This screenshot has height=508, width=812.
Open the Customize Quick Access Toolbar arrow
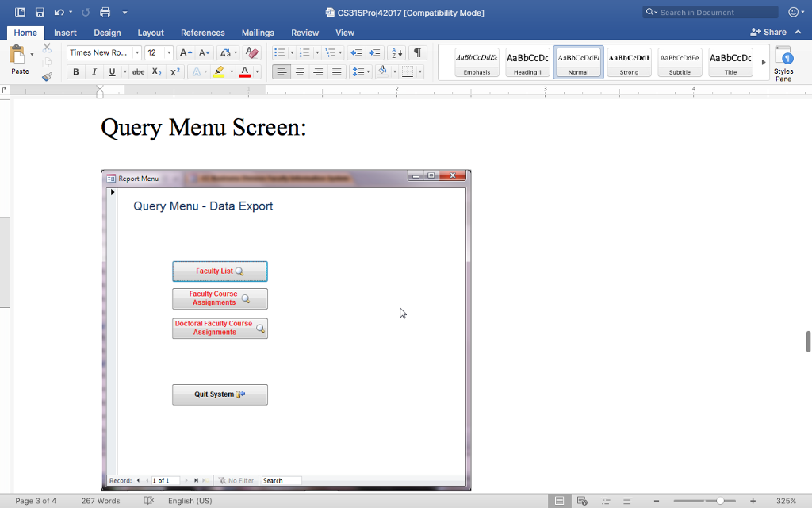point(124,11)
